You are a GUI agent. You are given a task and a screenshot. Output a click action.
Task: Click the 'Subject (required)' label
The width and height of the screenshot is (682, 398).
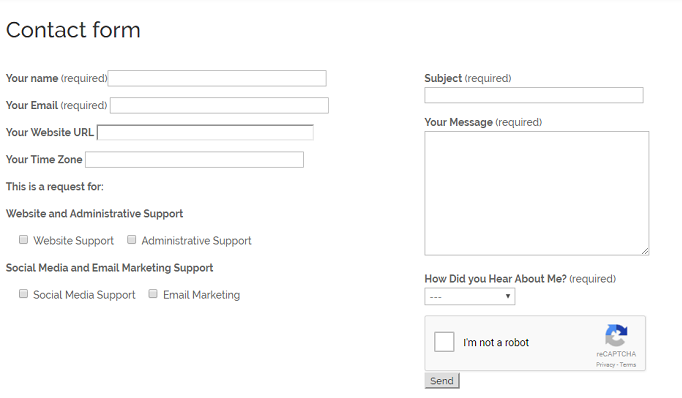point(468,78)
